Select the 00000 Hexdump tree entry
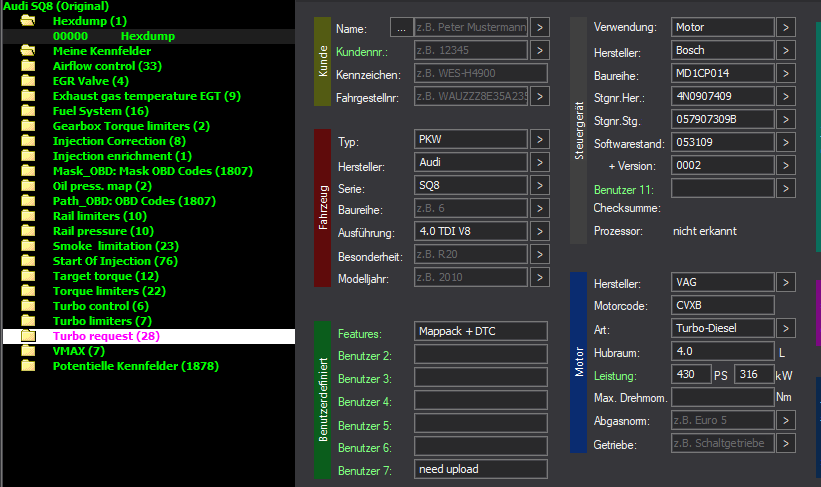821x487 pixels. tap(149, 36)
